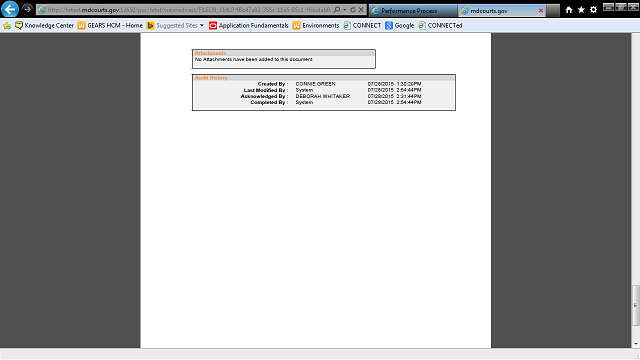Refresh the page with the reload icon
This screenshot has height=360, width=640.
pos(353,10)
